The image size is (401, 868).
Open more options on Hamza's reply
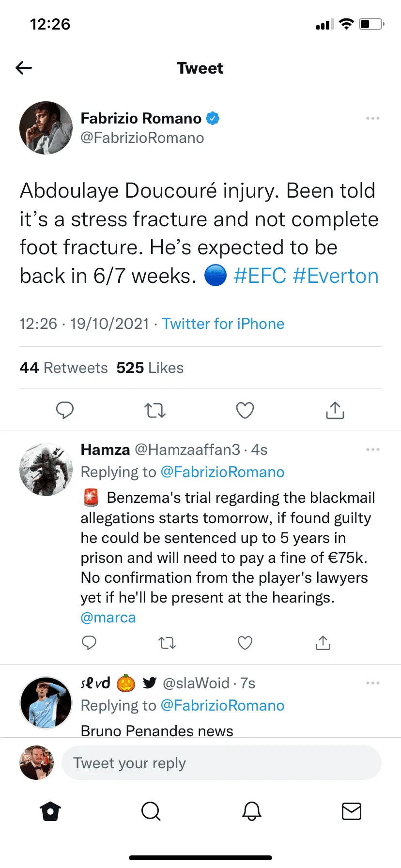pyautogui.click(x=373, y=449)
